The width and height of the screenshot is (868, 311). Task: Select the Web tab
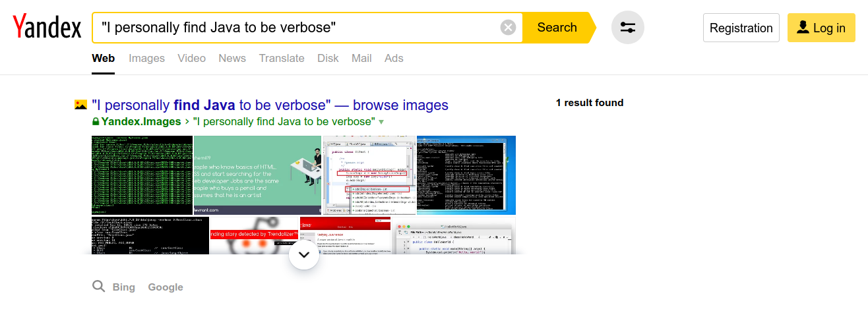[x=104, y=58]
